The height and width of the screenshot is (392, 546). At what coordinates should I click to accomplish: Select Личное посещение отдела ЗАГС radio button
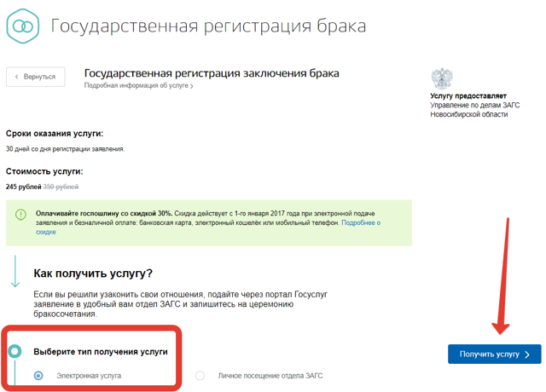(200, 376)
